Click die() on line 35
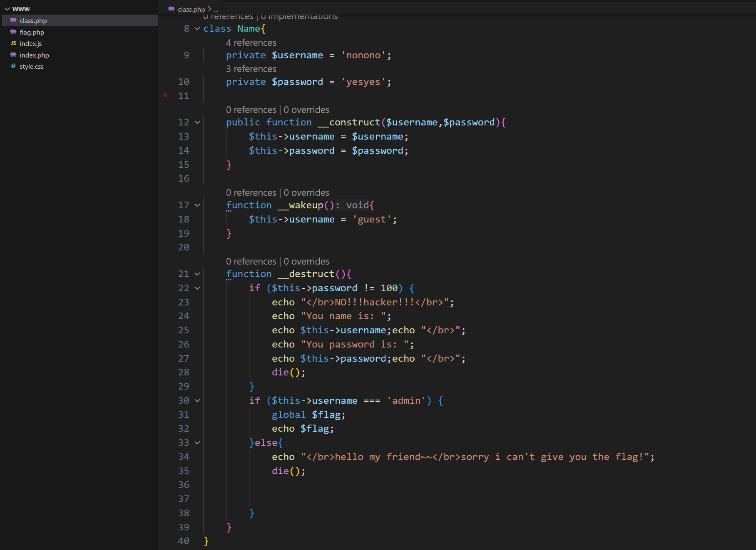The height and width of the screenshot is (550, 756). click(288, 471)
